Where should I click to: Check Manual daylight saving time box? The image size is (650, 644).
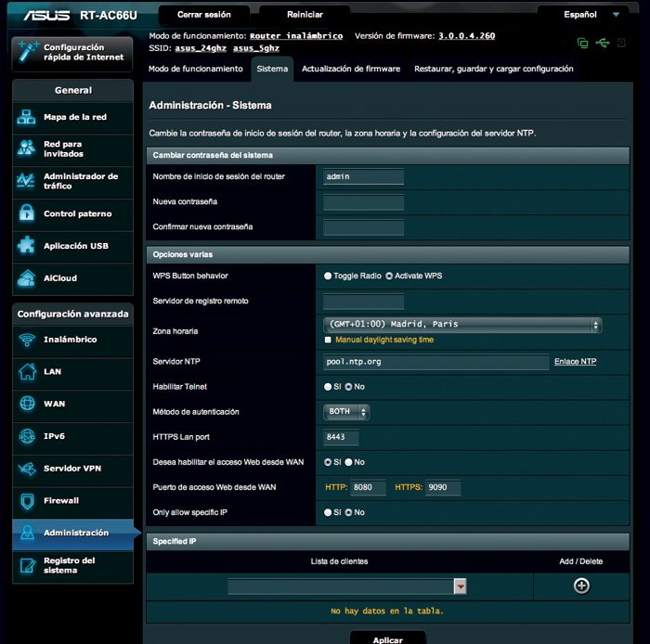click(x=328, y=340)
